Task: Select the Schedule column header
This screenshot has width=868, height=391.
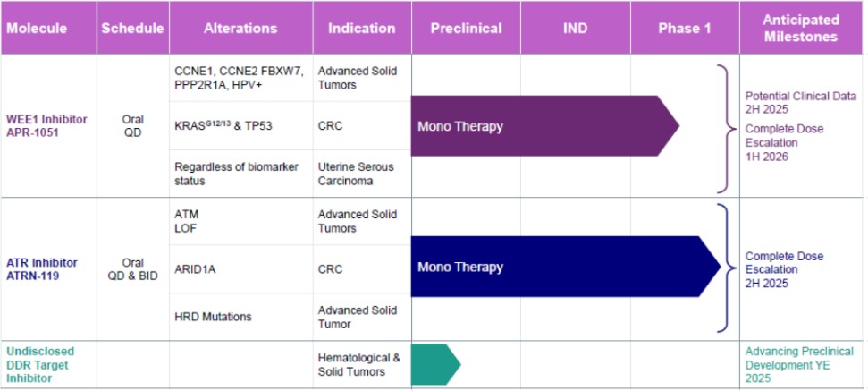Action: click(x=132, y=28)
